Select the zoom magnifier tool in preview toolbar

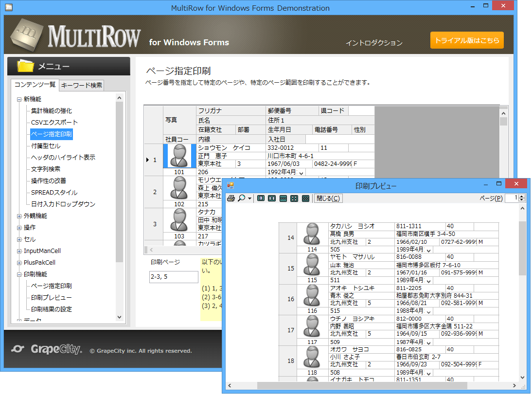point(241,198)
